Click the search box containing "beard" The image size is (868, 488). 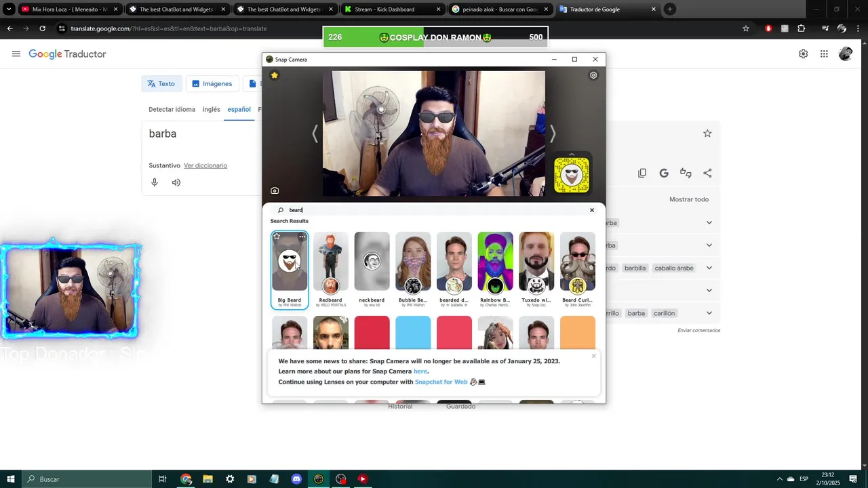[x=434, y=210]
